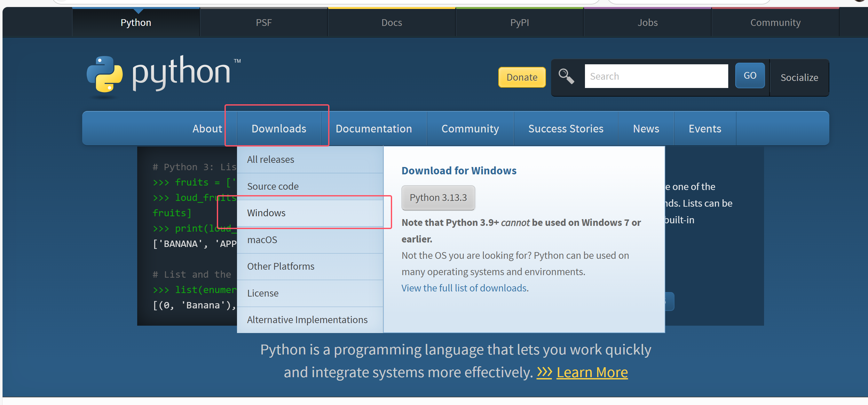Expand the Downloads menu
Viewport: 868px width, 405px height.
pyautogui.click(x=279, y=129)
